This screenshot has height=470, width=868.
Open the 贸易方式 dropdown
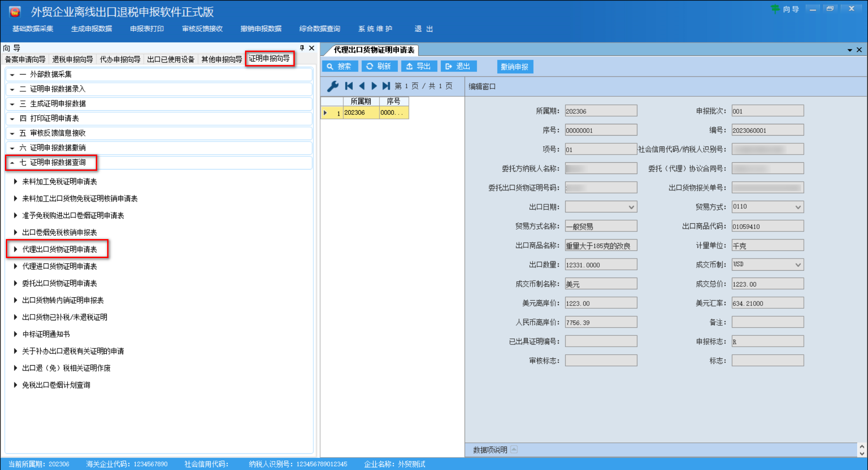tap(798, 207)
